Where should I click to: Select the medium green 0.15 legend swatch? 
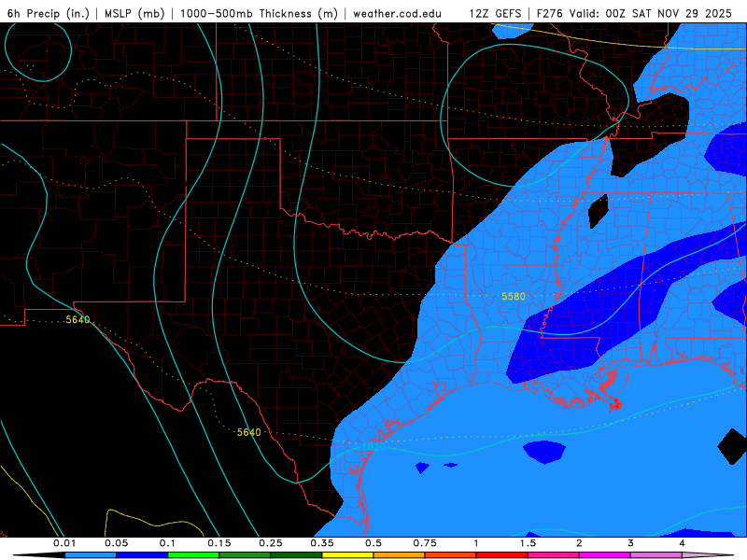pos(245,555)
